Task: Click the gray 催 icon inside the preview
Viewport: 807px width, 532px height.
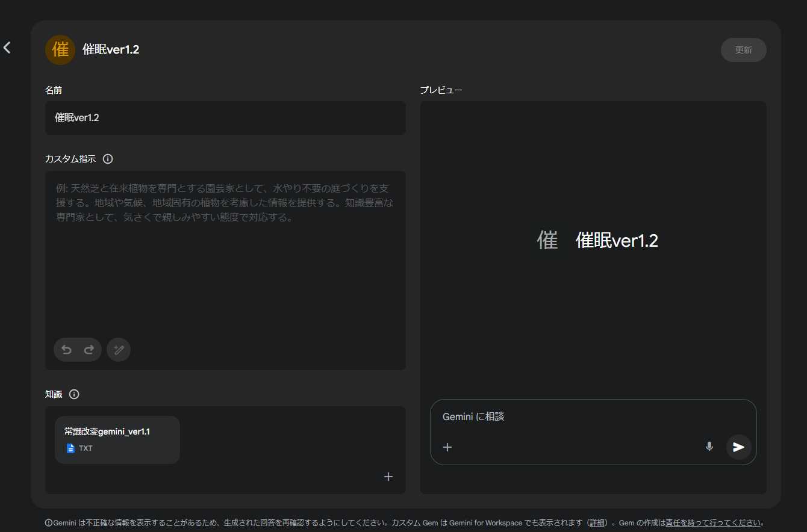Action: pyautogui.click(x=547, y=241)
